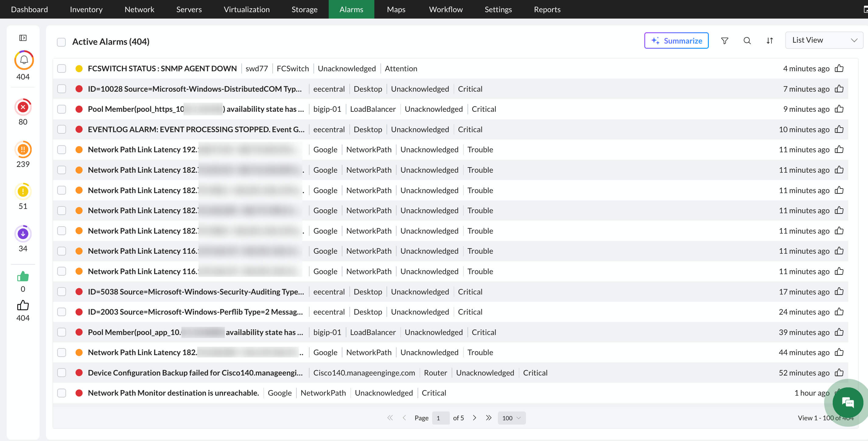Acknowledge FCSWITCH STATUS alarm thumbs-up
868x441 pixels.
(839, 69)
